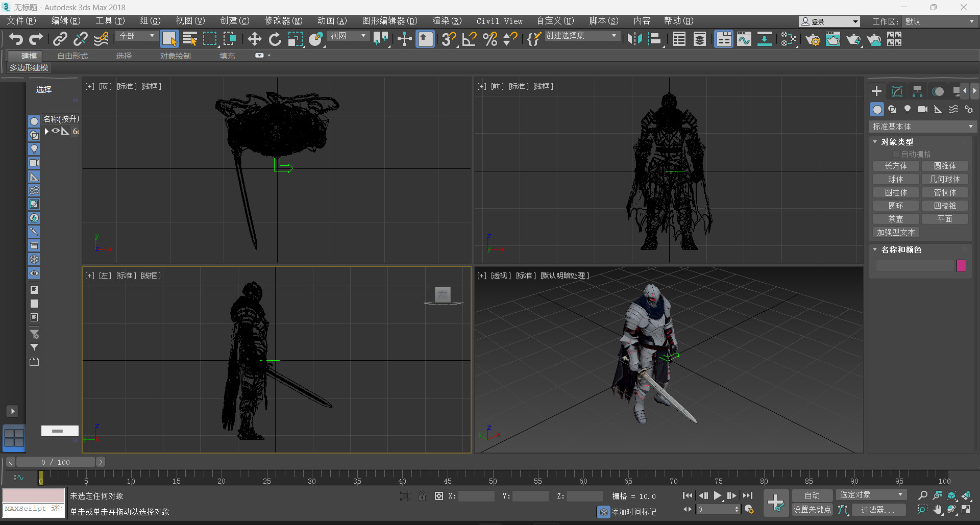This screenshot has height=525, width=980.
Task: Activate the Select Object tool
Action: coord(169,39)
